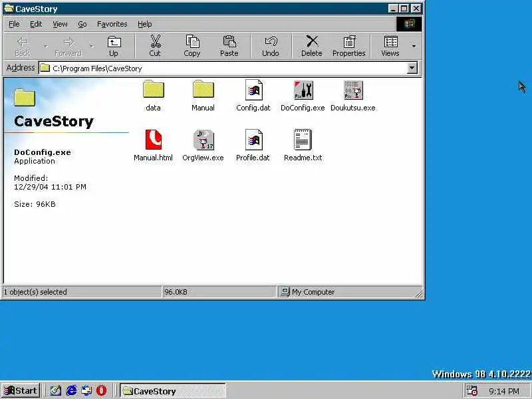Minimize the CaveStory window
Image resolution: width=532 pixels, height=399 pixels.
click(x=393, y=9)
